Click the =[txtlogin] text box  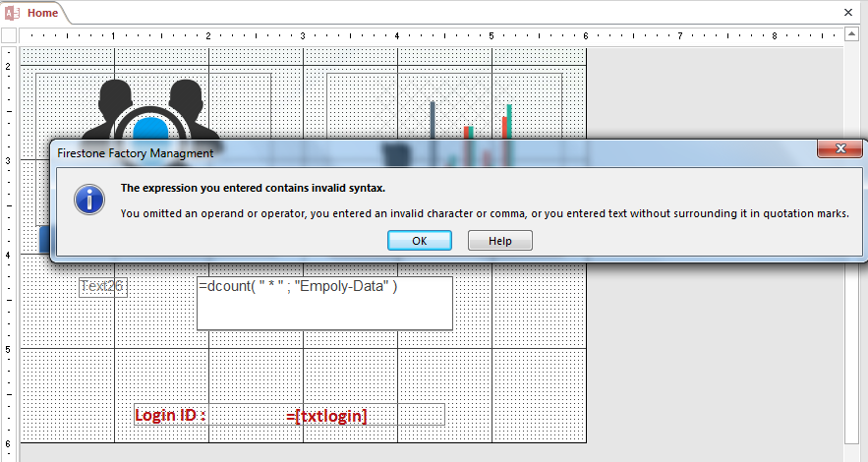pyautogui.click(x=326, y=415)
